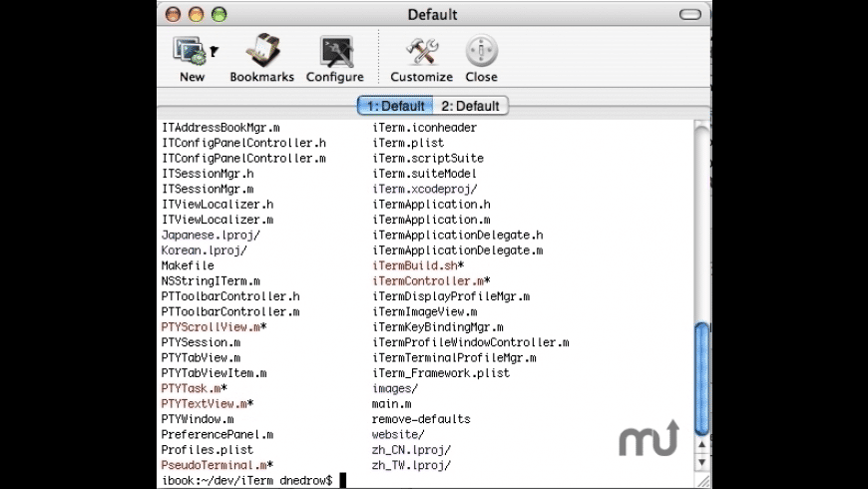Click the website/ directory name

tap(398, 435)
